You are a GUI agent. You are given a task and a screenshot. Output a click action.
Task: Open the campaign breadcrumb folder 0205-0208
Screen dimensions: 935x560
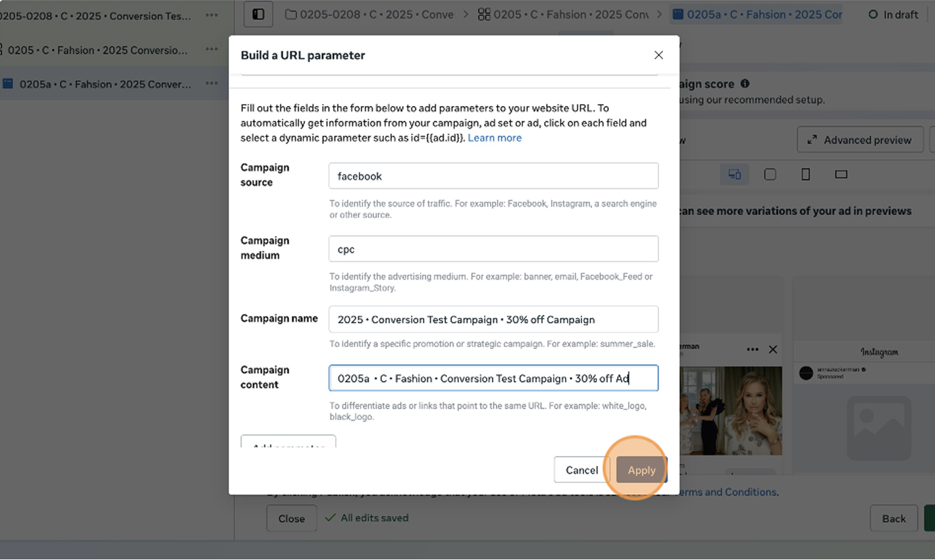click(370, 14)
